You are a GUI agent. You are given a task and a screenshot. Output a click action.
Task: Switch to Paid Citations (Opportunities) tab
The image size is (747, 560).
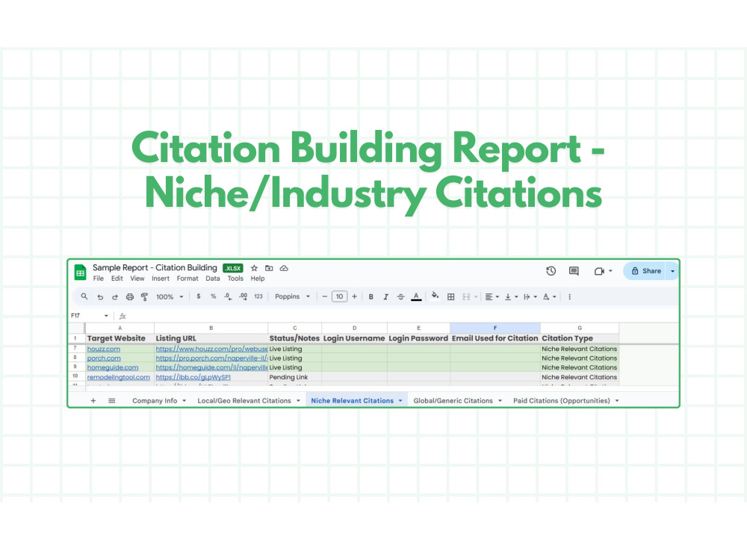click(561, 400)
